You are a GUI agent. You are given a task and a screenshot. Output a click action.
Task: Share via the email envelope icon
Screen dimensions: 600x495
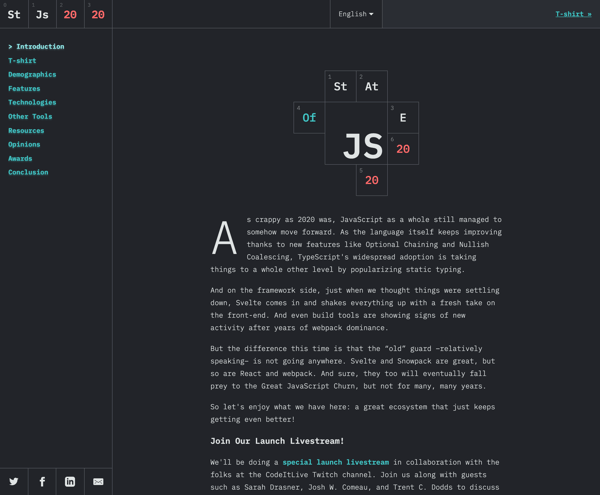pyautogui.click(x=98, y=482)
